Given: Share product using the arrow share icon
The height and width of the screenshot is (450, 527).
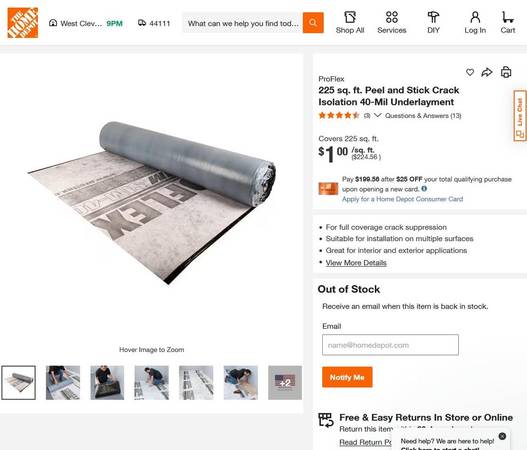Looking at the screenshot, I should coord(487,72).
